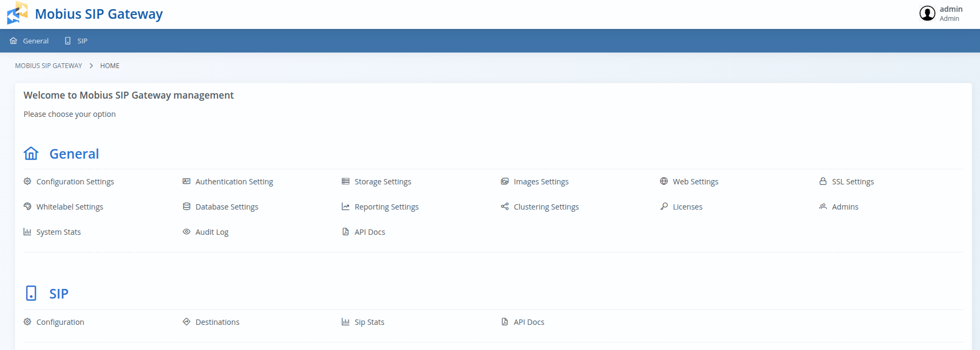Click the HOME breadcrumb
980x350 pixels.
pyautogui.click(x=110, y=65)
